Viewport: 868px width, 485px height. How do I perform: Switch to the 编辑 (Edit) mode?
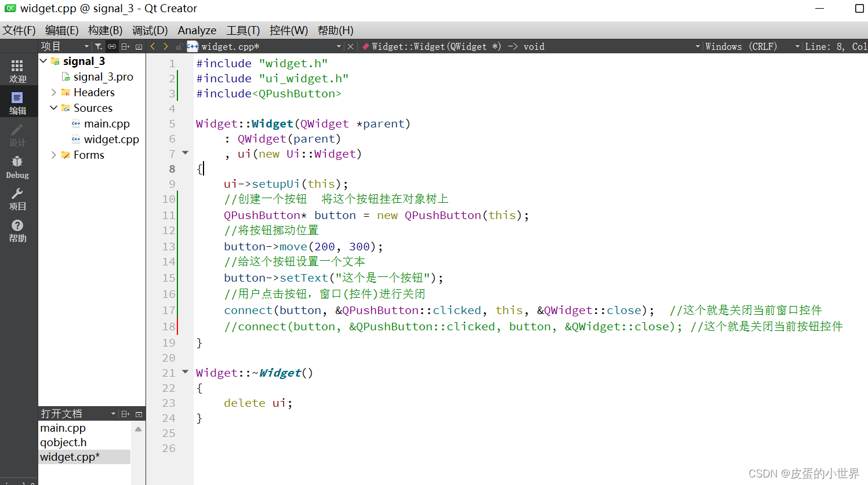point(17,103)
